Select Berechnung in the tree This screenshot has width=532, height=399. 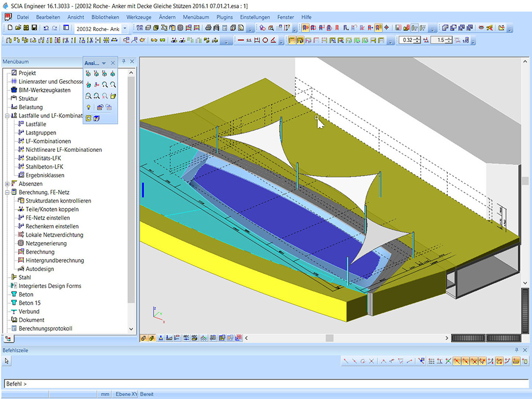point(40,252)
